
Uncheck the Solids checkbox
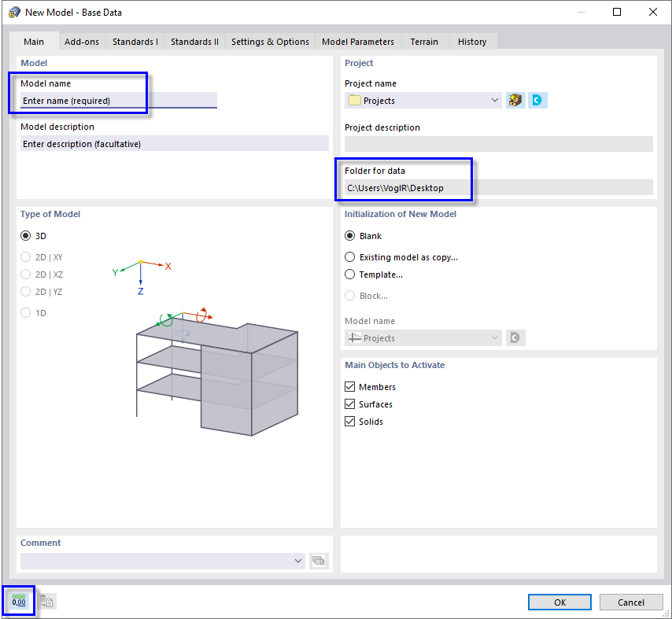pos(349,421)
